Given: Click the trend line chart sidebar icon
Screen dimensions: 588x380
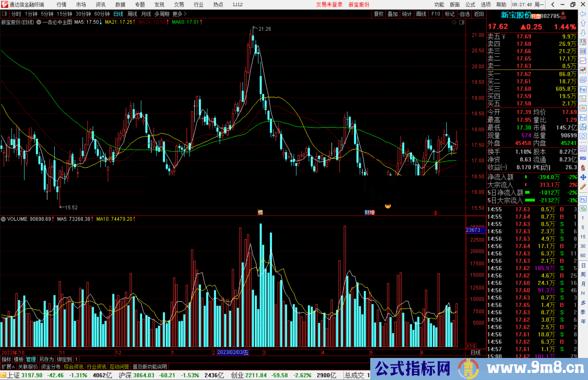Looking at the screenshot, I should [x=583, y=61].
